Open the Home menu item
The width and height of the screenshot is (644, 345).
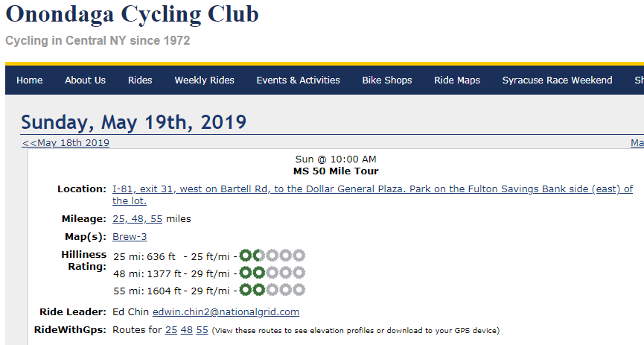(30, 80)
